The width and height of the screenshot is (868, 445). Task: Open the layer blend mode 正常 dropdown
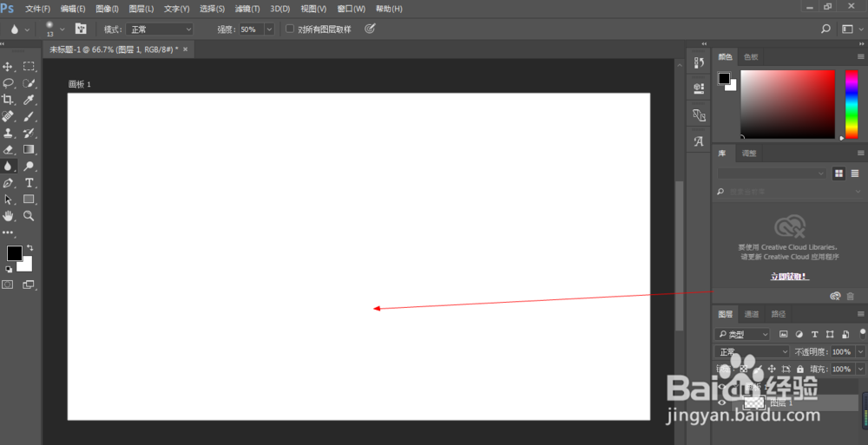click(x=752, y=351)
